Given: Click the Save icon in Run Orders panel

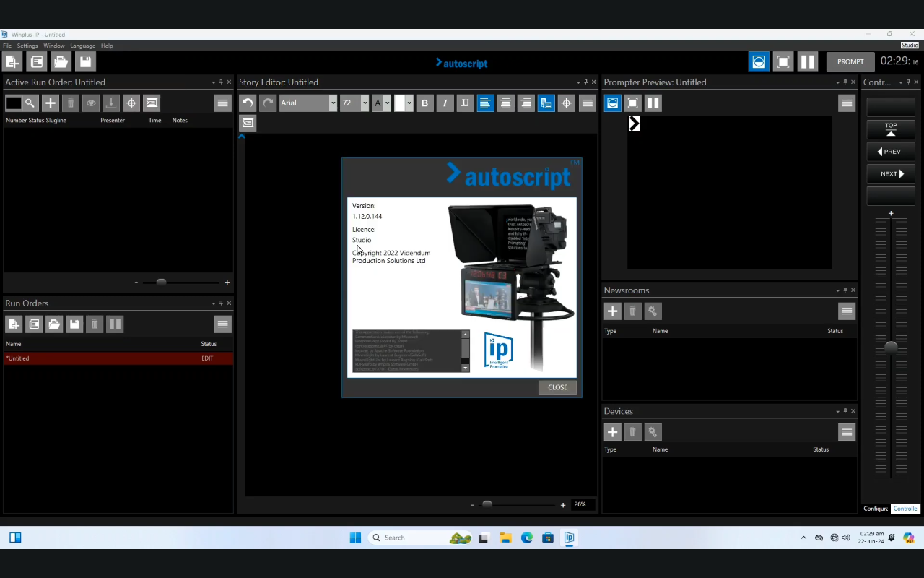Looking at the screenshot, I should point(74,324).
